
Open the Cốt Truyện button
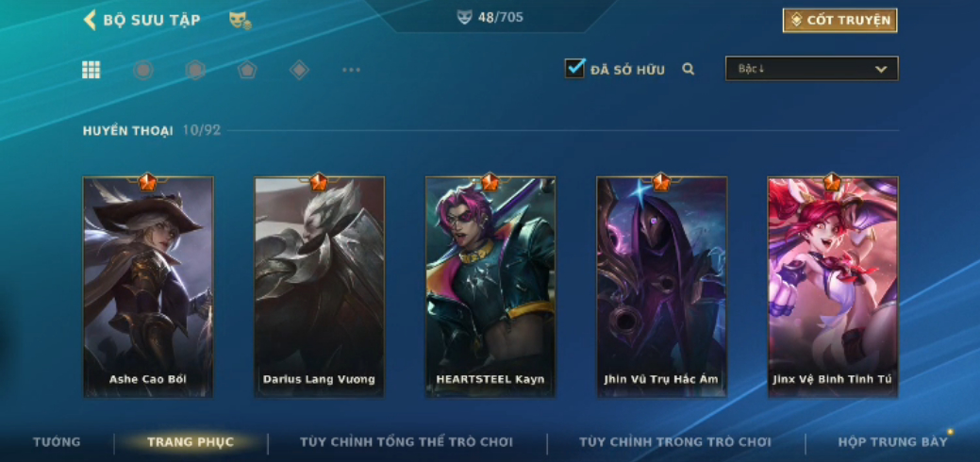click(x=840, y=21)
